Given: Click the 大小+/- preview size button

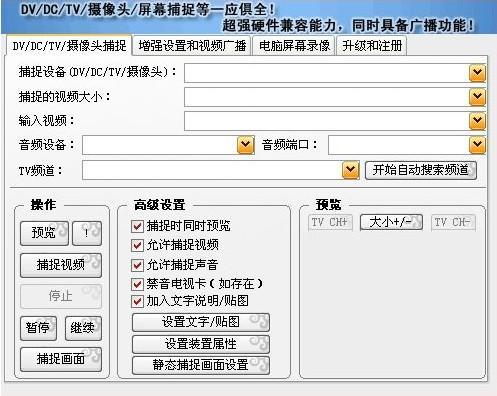Looking at the screenshot, I should pyautogui.click(x=391, y=222).
